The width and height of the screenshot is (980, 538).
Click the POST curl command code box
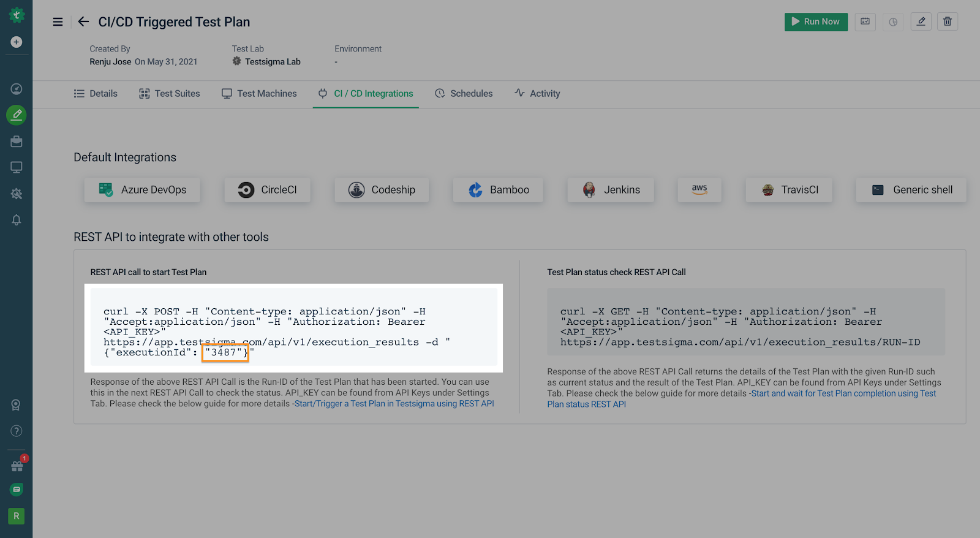(294, 328)
